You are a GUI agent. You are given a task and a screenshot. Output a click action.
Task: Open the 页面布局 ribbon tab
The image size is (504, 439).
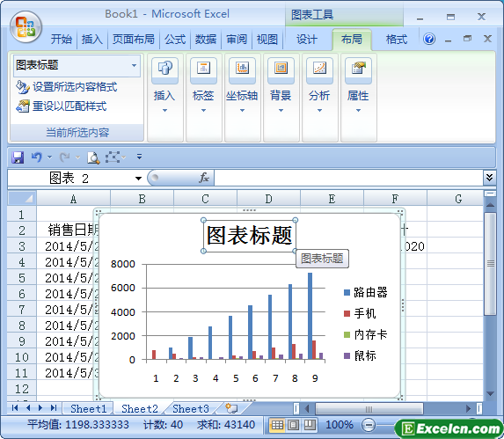coord(133,40)
